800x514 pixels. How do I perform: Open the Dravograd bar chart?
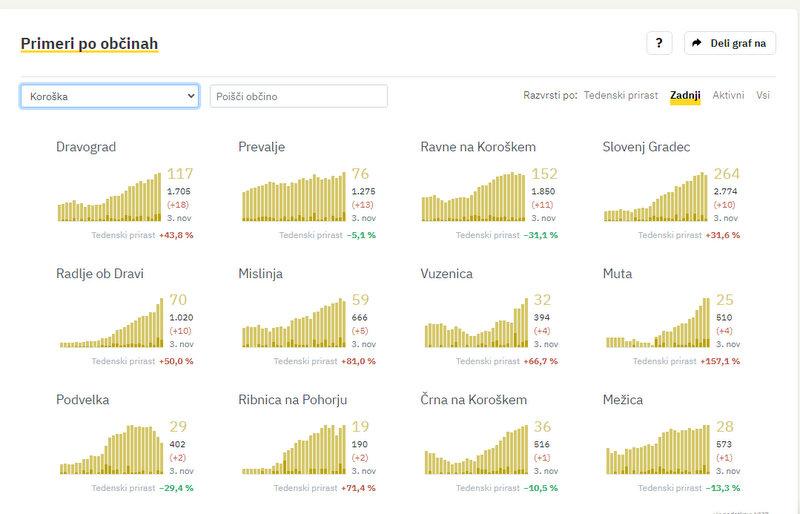click(110, 196)
